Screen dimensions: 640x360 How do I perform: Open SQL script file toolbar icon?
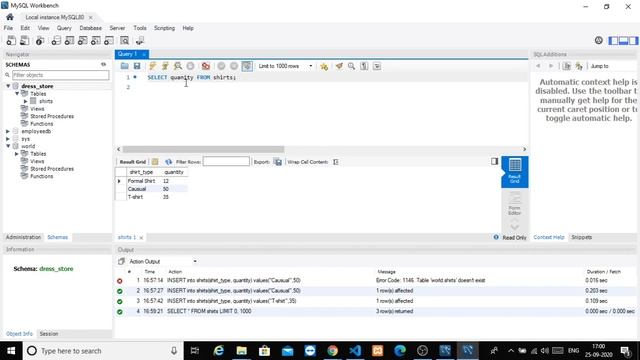point(24,40)
